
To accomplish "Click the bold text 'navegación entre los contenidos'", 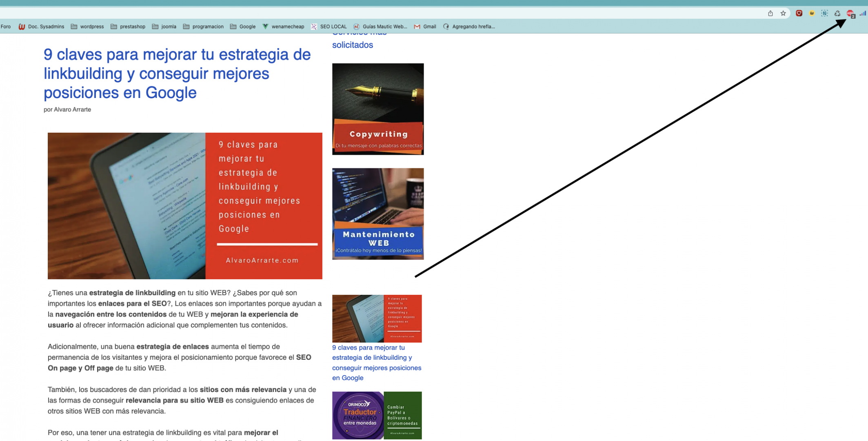I will [x=111, y=314].
